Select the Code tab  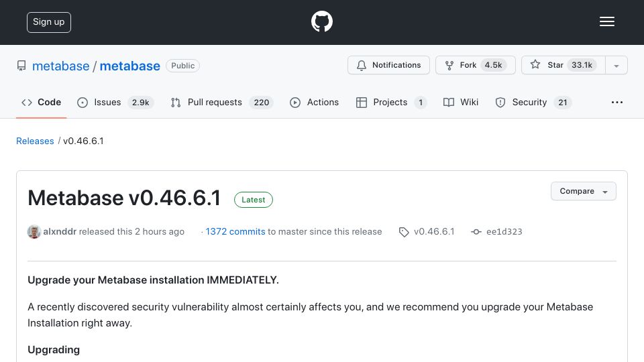pos(41,103)
